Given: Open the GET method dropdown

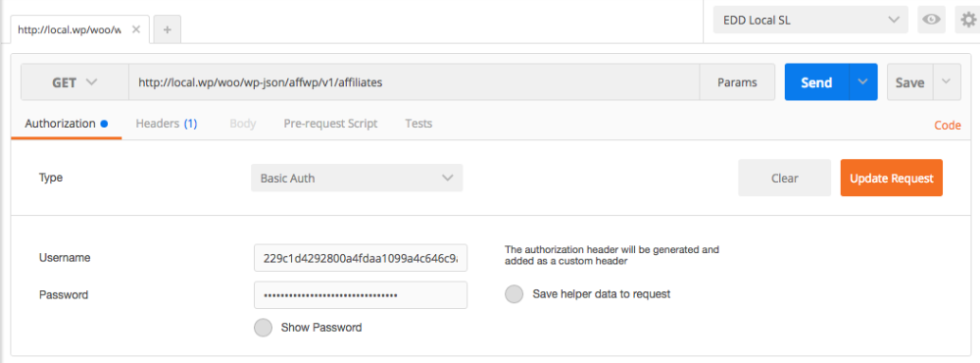Looking at the screenshot, I should tap(75, 82).
